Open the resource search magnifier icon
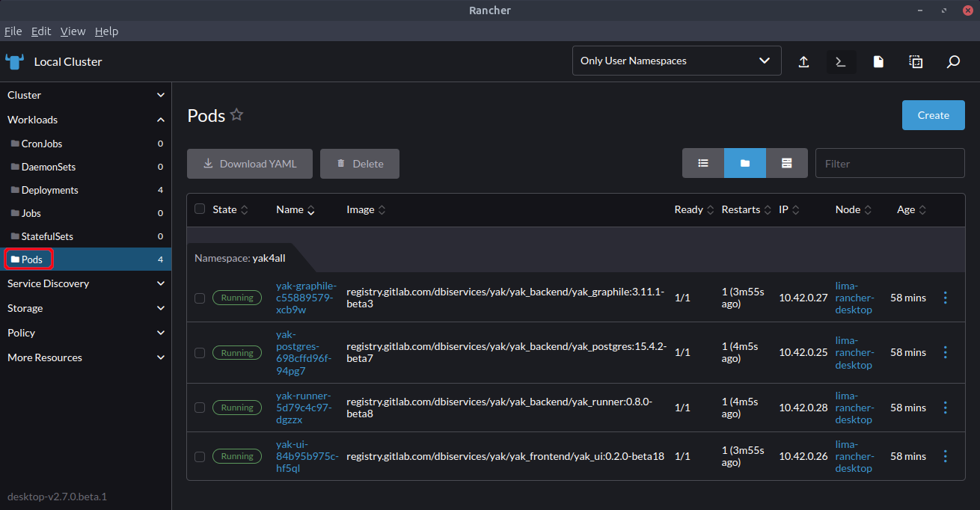The height and width of the screenshot is (510, 980). click(953, 61)
